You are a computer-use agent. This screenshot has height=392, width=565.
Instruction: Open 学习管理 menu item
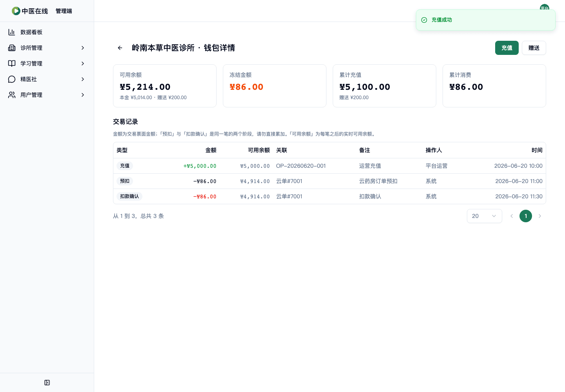tap(47, 64)
